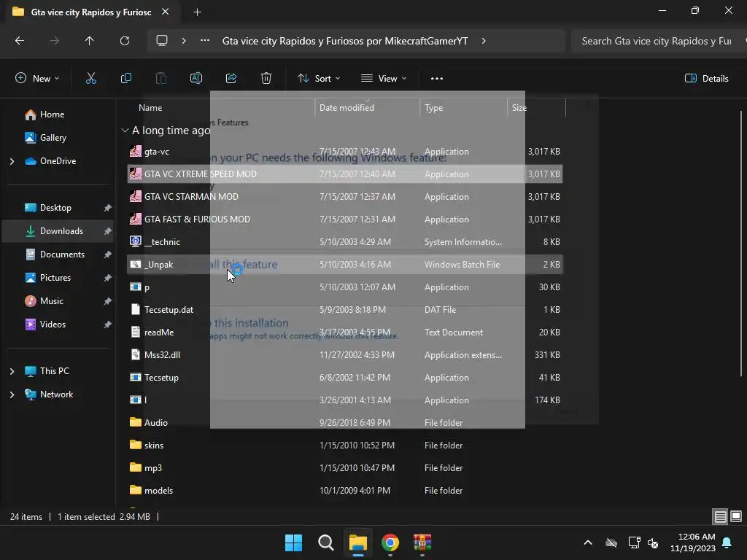Open the Sort dropdown menu
This screenshot has width=747, height=560.
point(319,79)
